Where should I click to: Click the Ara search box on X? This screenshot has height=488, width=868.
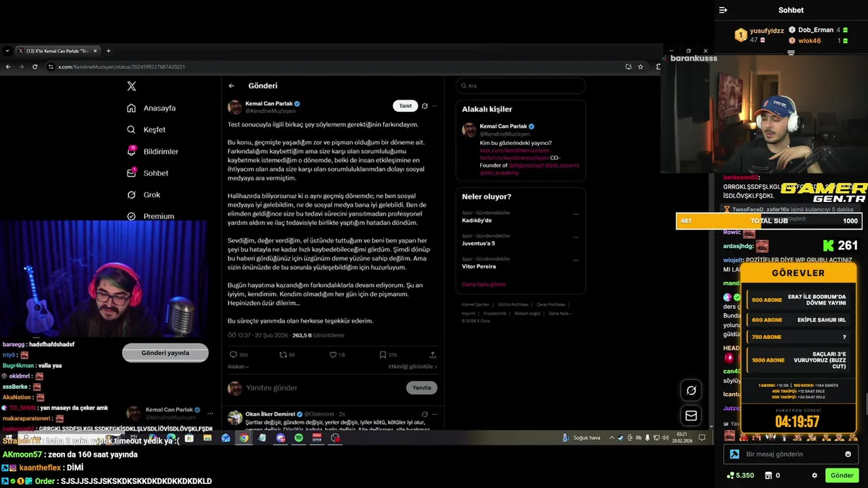(x=521, y=85)
